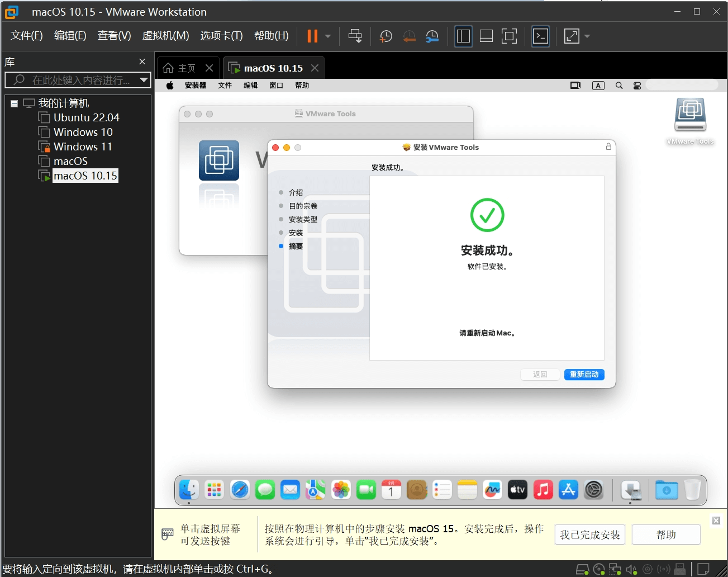Image resolution: width=728 pixels, height=577 pixels.
Task: Open Calendar in the Dock
Action: pyautogui.click(x=392, y=490)
